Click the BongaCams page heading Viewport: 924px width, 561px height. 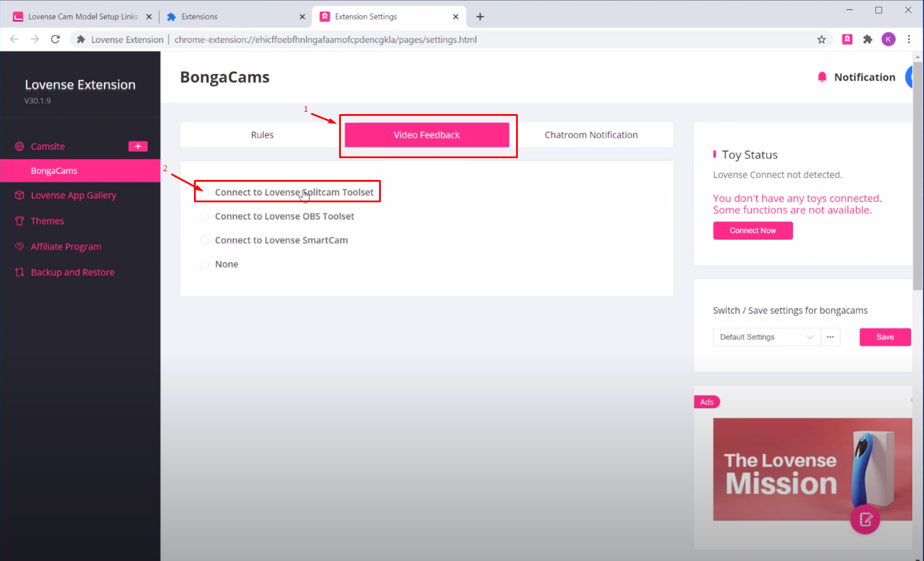pos(225,77)
